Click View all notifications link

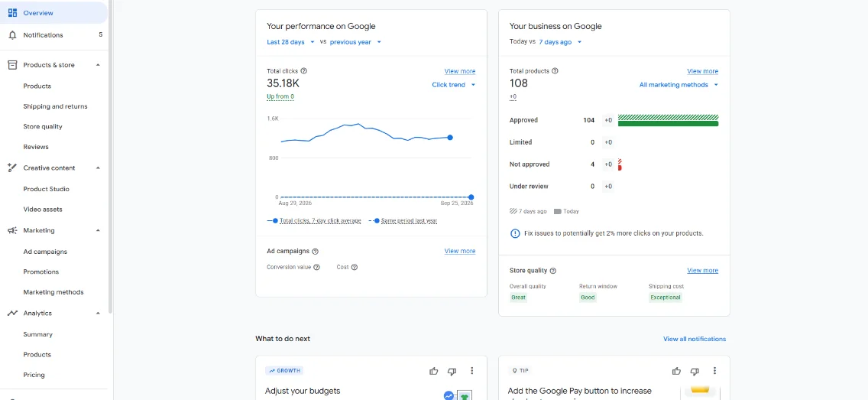[695, 339]
